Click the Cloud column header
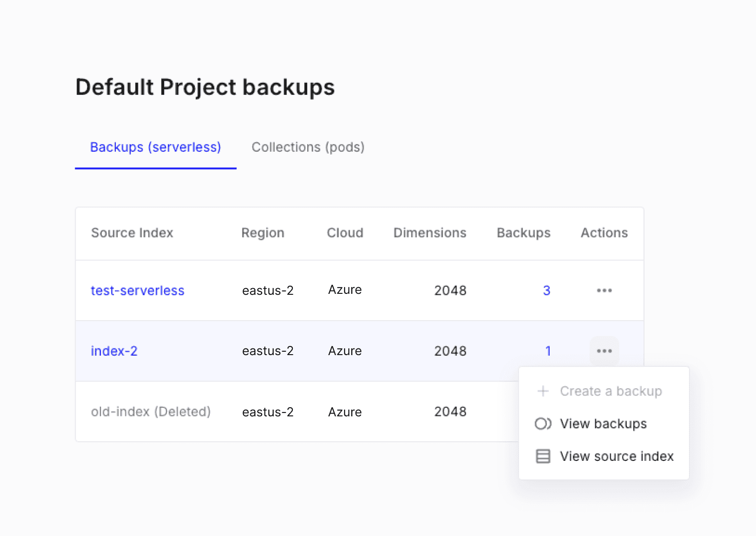Screen dimensions: 756x536 tap(345, 233)
